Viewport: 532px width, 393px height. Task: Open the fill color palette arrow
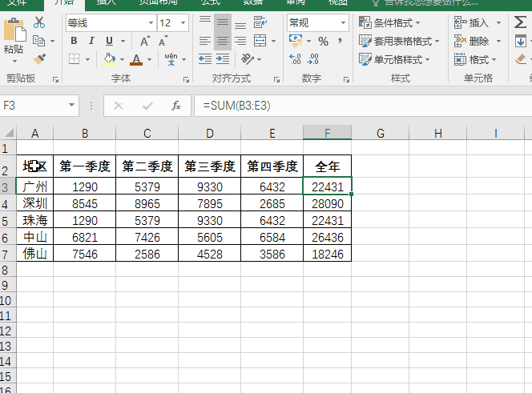coord(122,60)
